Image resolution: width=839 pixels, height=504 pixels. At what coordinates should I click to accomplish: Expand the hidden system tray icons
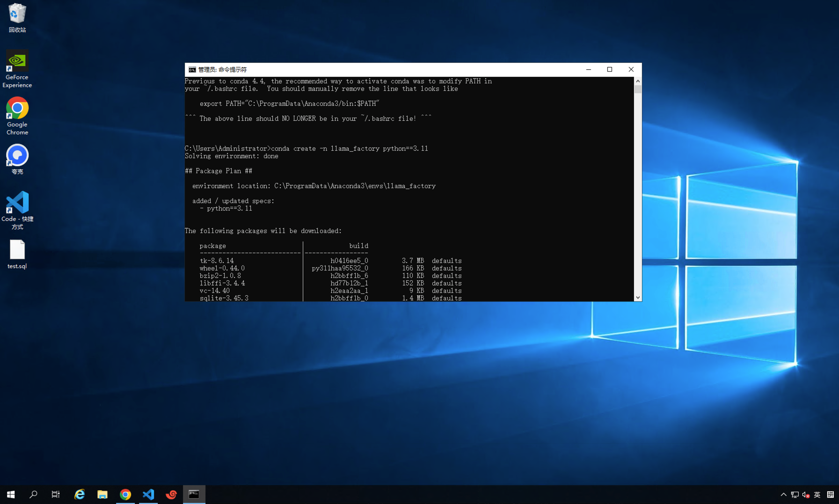[783, 495]
